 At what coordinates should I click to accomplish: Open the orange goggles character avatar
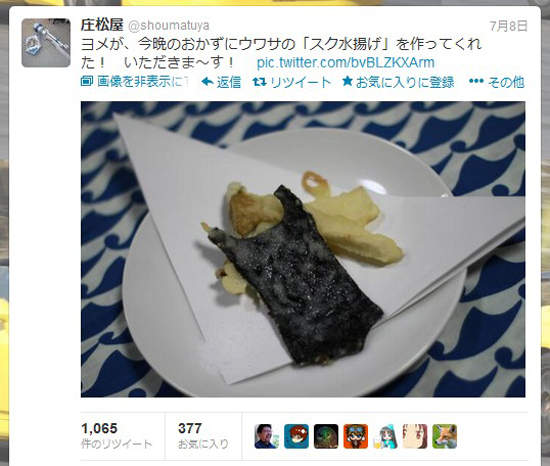(x=356, y=436)
